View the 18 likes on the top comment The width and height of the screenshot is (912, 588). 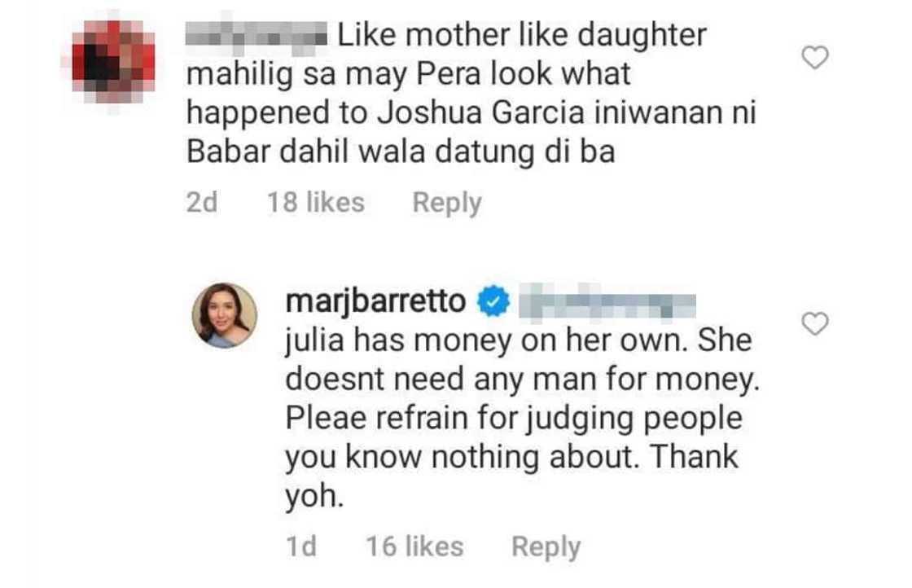coord(316,203)
